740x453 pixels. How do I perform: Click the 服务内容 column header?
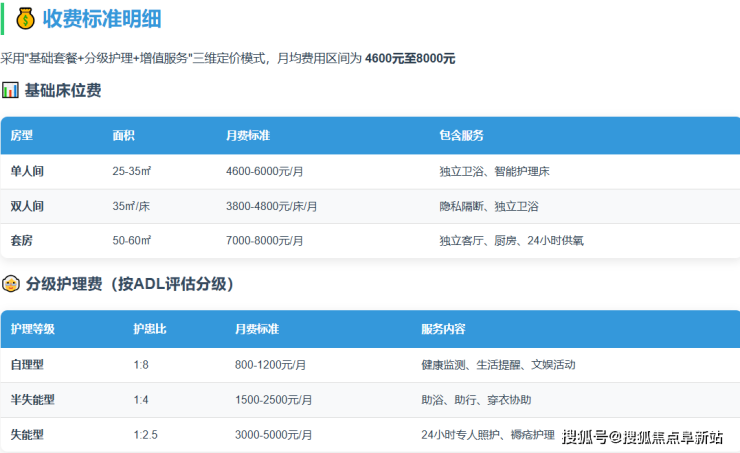(x=443, y=329)
